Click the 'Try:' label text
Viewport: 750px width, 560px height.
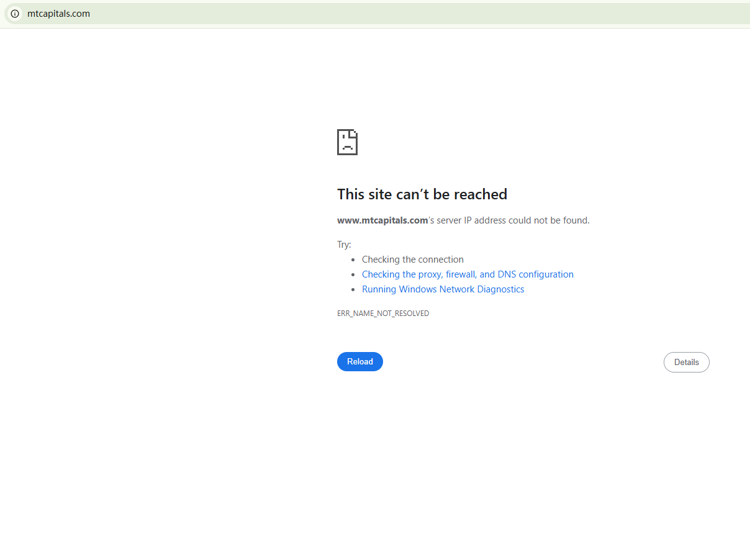[x=344, y=245]
